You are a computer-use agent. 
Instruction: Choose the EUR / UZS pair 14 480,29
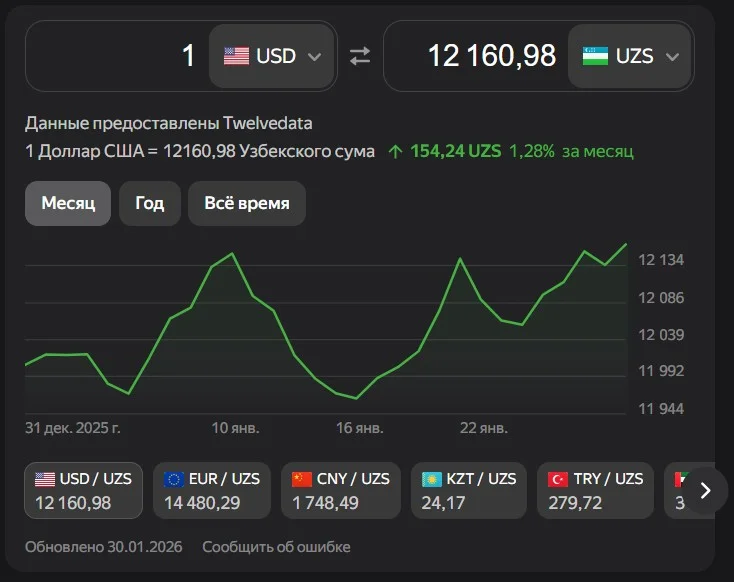[x=212, y=490]
